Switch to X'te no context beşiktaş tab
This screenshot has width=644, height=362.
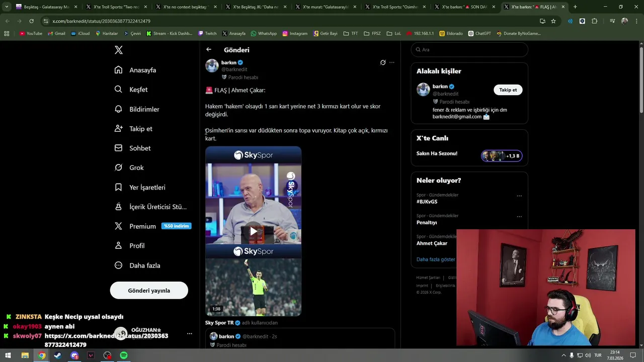[185, 7]
